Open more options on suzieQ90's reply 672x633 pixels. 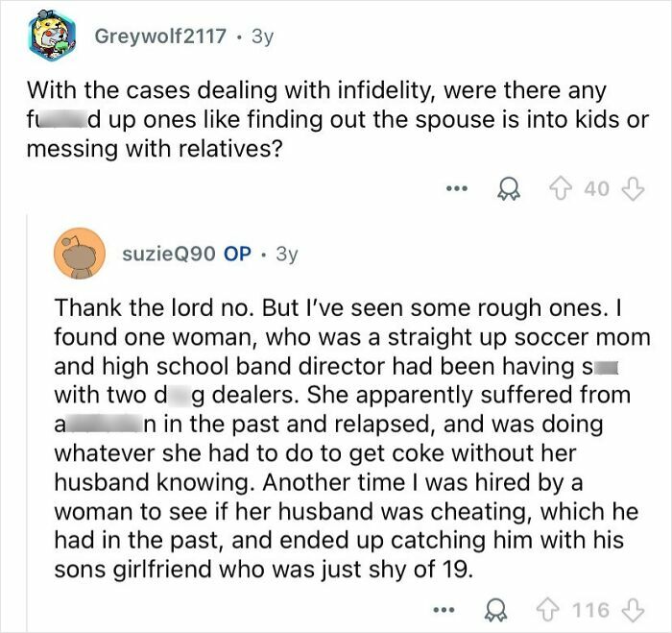pyautogui.click(x=444, y=609)
